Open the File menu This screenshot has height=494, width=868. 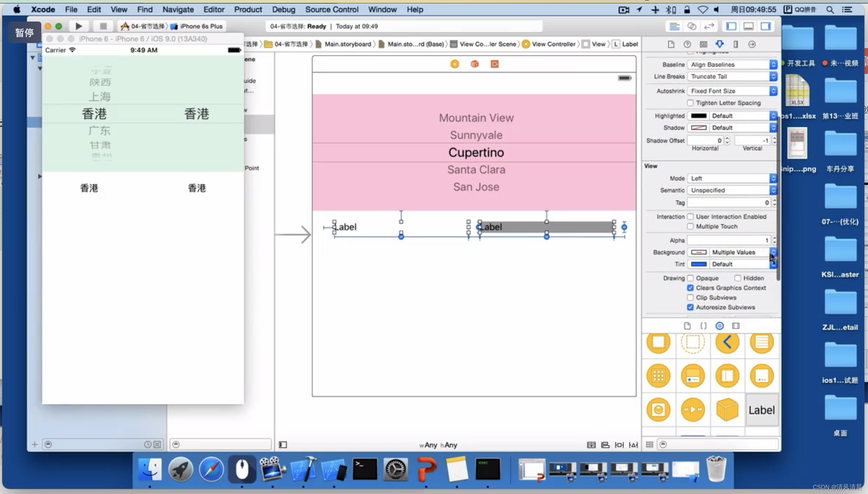click(71, 9)
